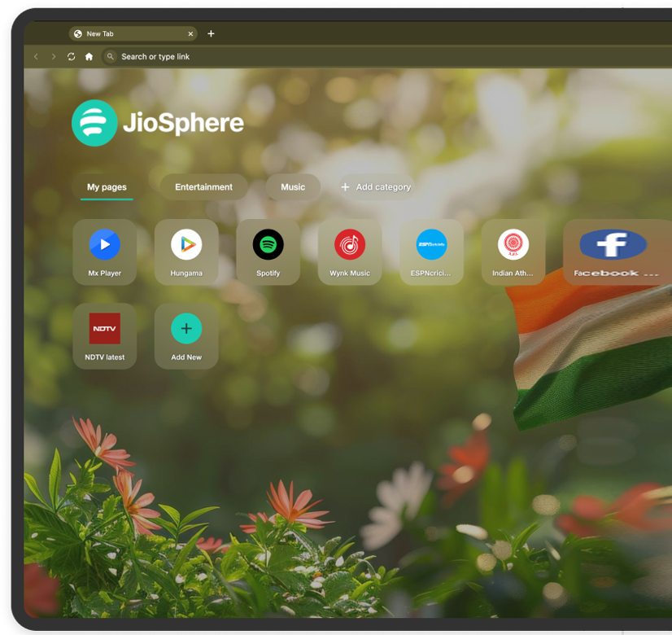672x635 pixels.
Task: Open the NDTV latest shortcut
Action: coord(105,336)
